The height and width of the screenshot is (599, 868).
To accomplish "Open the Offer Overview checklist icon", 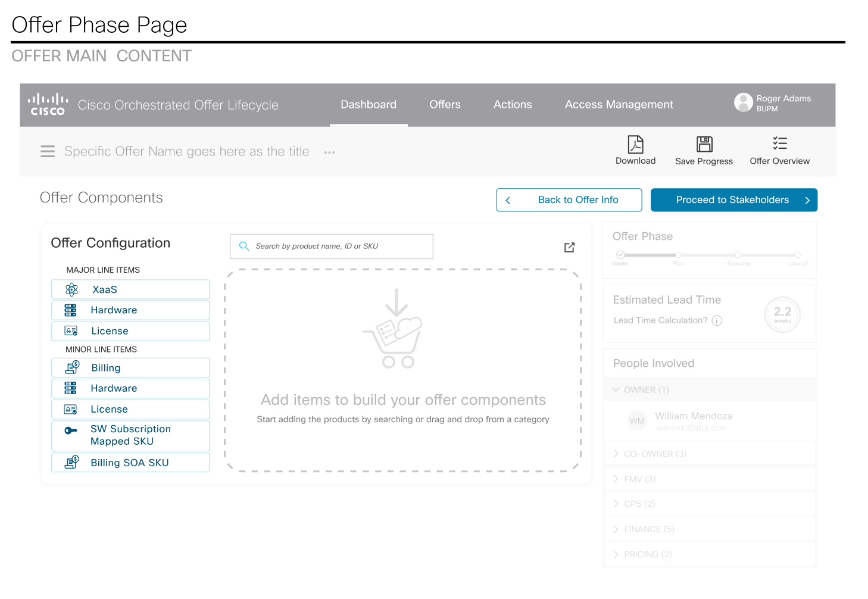I will (x=779, y=143).
